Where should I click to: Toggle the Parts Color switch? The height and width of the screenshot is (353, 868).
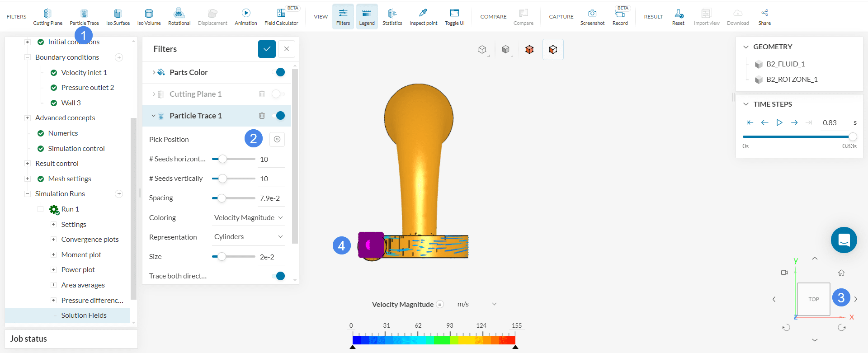coord(278,72)
